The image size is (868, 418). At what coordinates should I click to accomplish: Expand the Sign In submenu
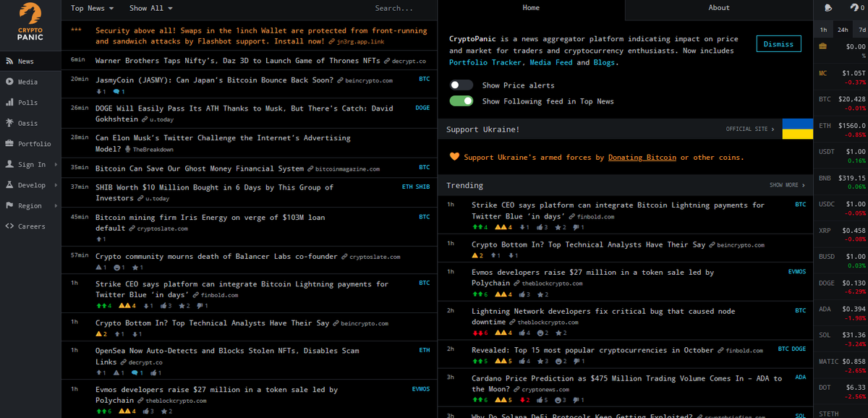click(x=30, y=165)
